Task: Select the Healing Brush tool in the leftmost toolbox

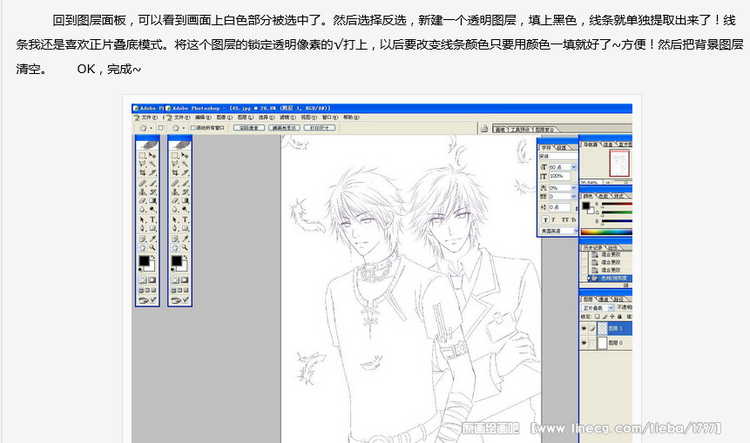Action: [x=143, y=184]
